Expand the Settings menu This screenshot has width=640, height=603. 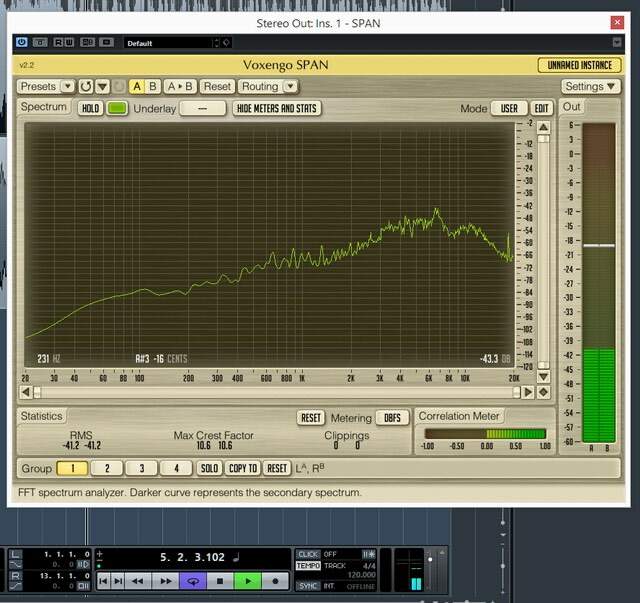click(x=588, y=87)
